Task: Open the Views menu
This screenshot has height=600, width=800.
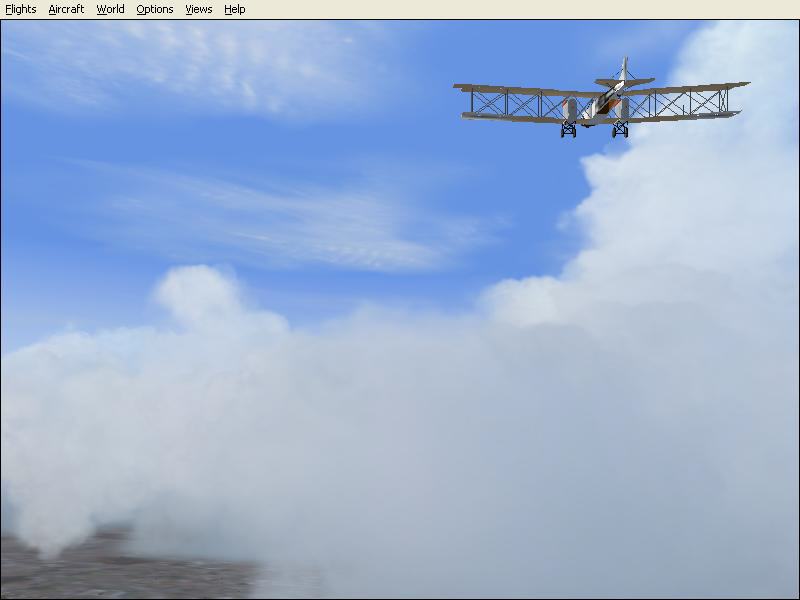Action: click(x=198, y=9)
